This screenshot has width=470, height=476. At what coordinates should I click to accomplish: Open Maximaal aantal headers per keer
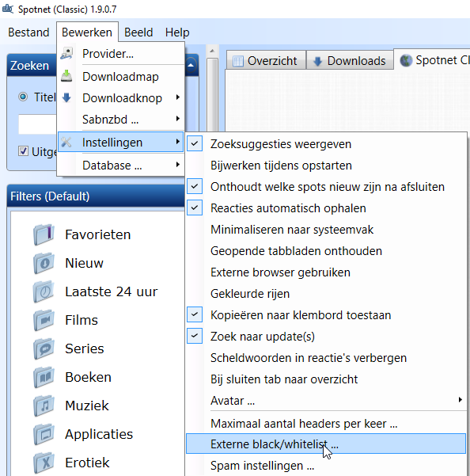click(x=326, y=423)
